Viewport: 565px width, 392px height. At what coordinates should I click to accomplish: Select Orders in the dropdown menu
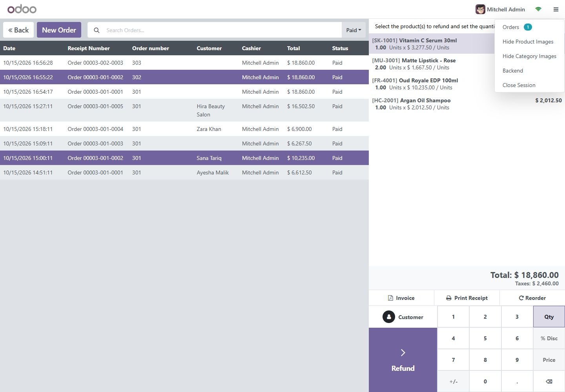(529, 27)
